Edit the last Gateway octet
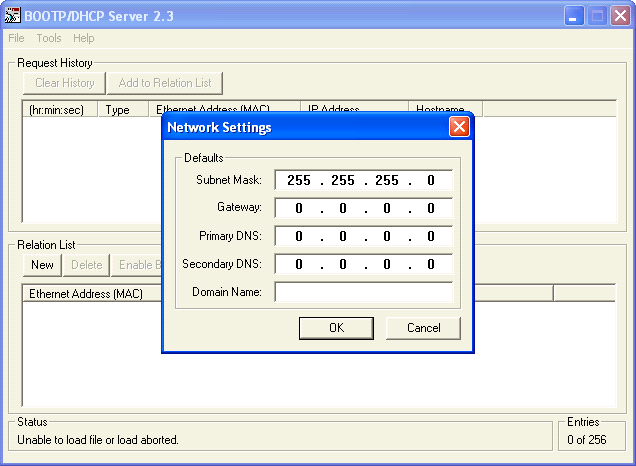 click(x=431, y=208)
